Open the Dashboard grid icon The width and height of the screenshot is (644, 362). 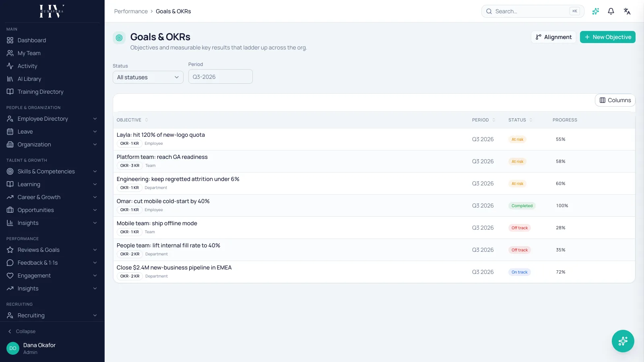click(10, 40)
